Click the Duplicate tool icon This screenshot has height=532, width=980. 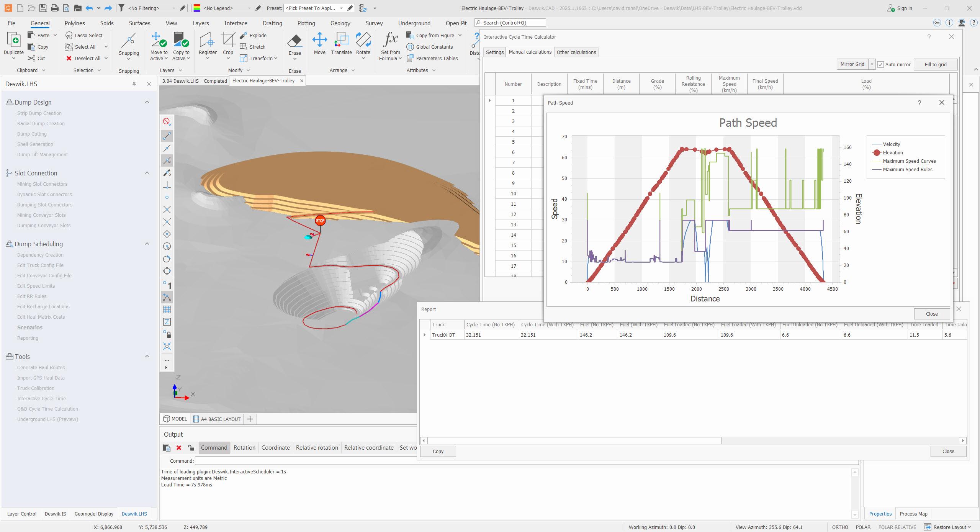tap(14, 40)
